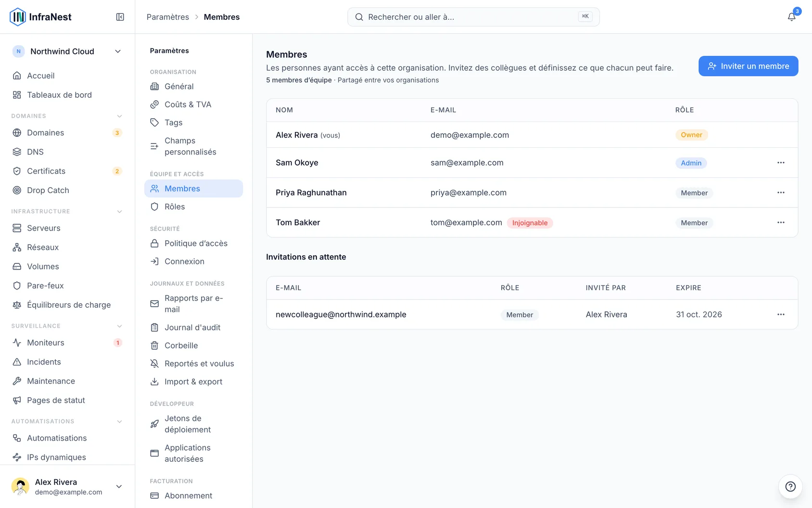Click the InfraNest logo

click(x=40, y=17)
